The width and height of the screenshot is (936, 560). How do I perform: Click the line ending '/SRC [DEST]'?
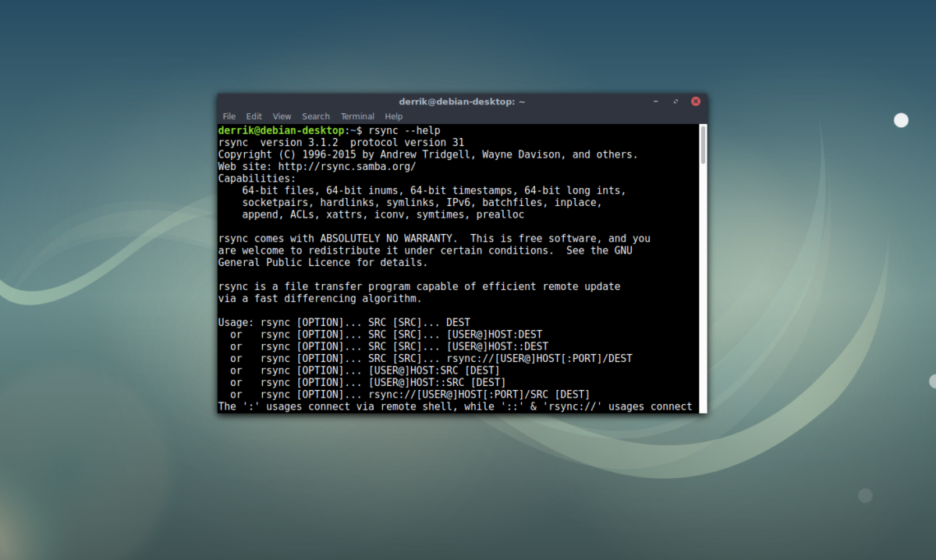click(x=410, y=395)
